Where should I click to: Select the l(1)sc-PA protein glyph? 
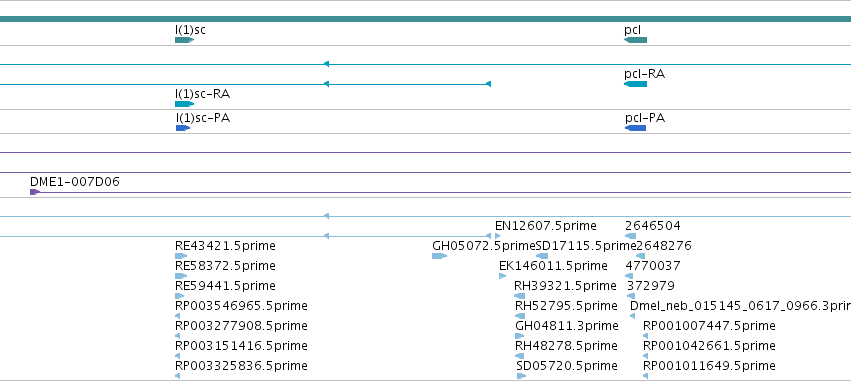(183, 128)
